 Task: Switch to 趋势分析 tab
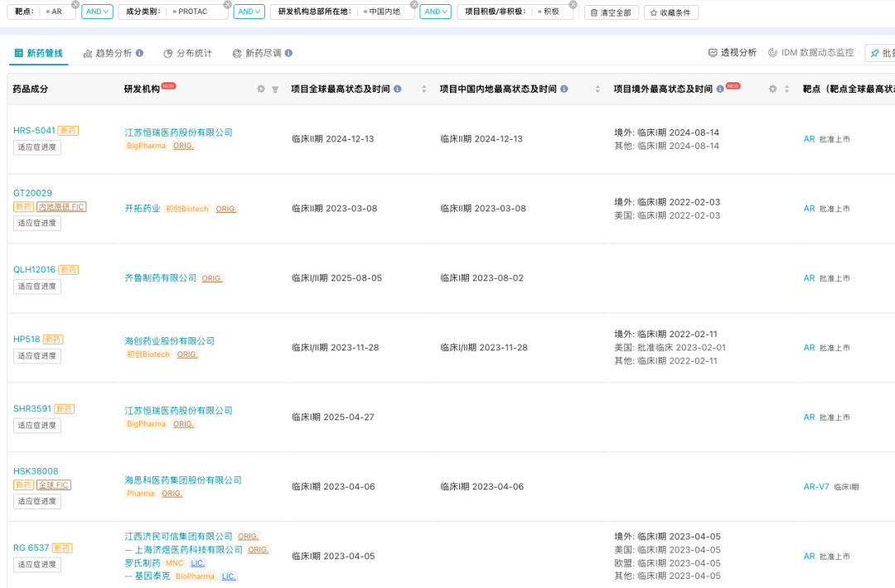[113, 53]
